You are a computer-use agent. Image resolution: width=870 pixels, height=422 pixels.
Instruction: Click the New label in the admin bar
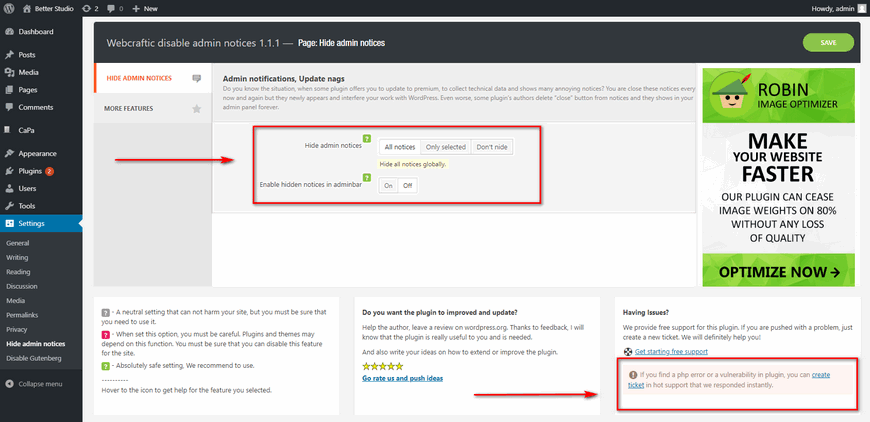point(150,8)
